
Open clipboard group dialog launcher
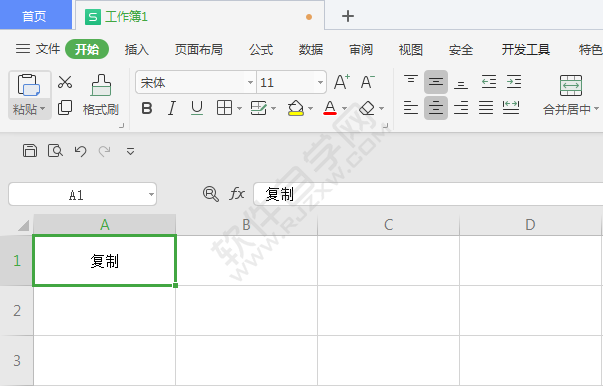[122, 125]
